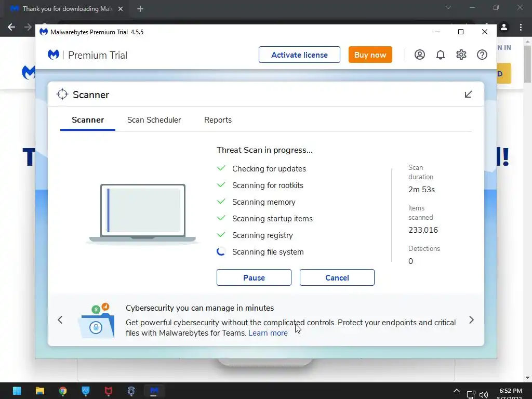Open the Windows Start menu

pos(17,391)
